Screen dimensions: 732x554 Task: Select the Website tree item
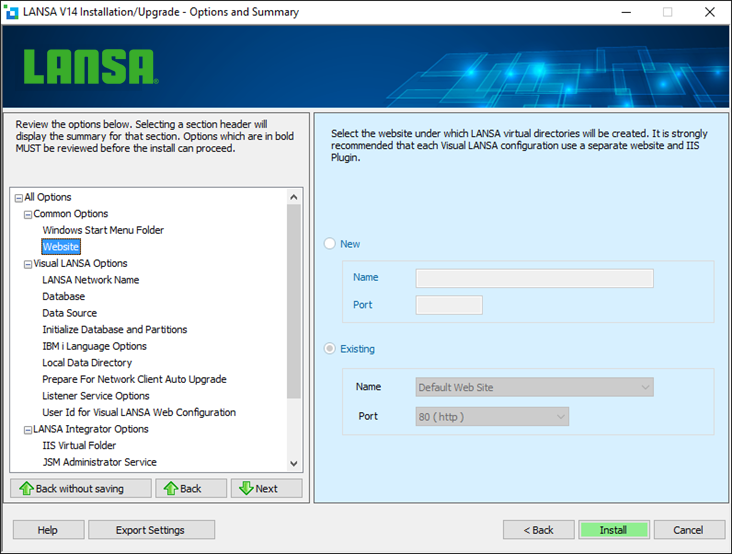pyautogui.click(x=61, y=246)
